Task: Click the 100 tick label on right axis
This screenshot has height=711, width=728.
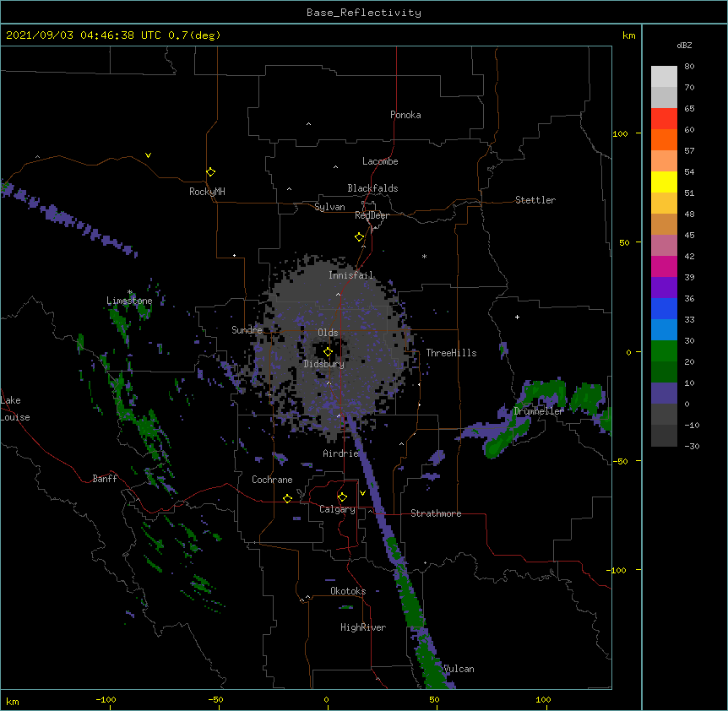Action: [620, 133]
